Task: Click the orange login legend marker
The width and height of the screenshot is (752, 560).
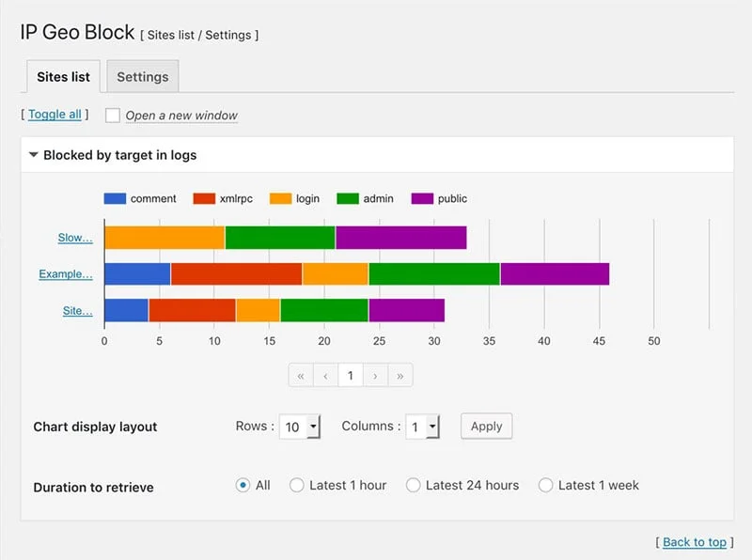Action: click(282, 198)
